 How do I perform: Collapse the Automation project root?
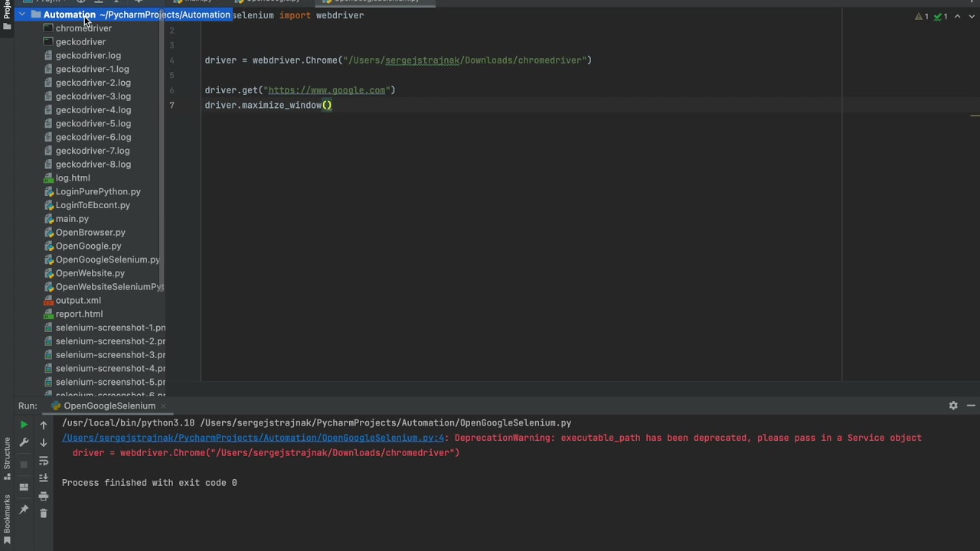[22, 15]
